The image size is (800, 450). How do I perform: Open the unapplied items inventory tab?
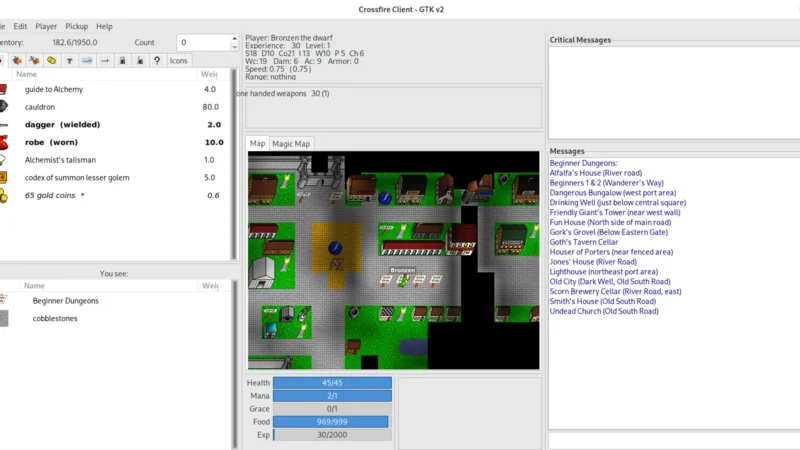(x=34, y=61)
